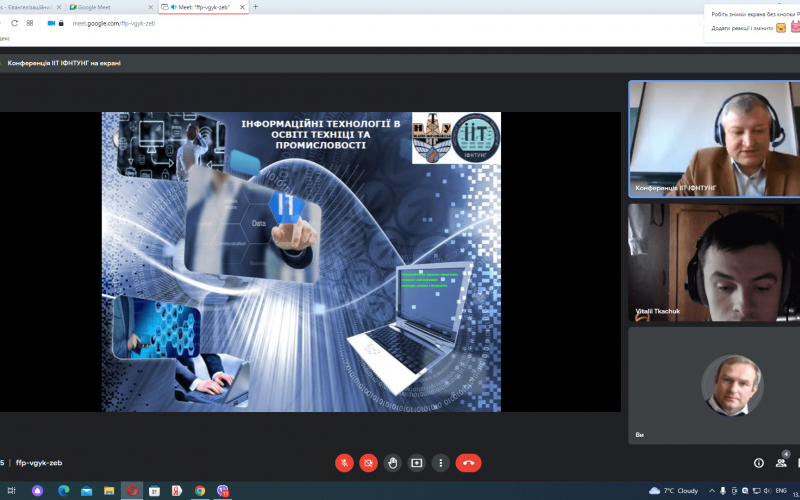
Task: Select your own avatar tile labeled Ви
Action: click(x=714, y=386)
